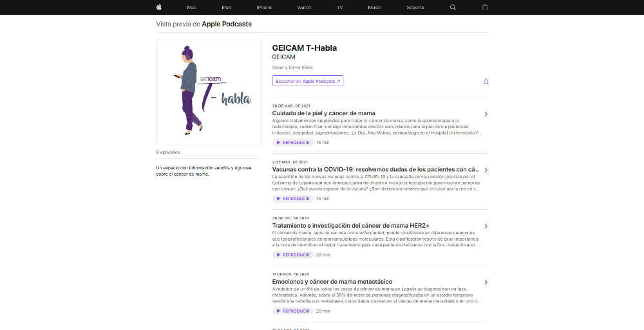Play the Emociones y cáncer metastásico episode
The height and width of the screenshot is (330, 644).
(x=293, y=311)
